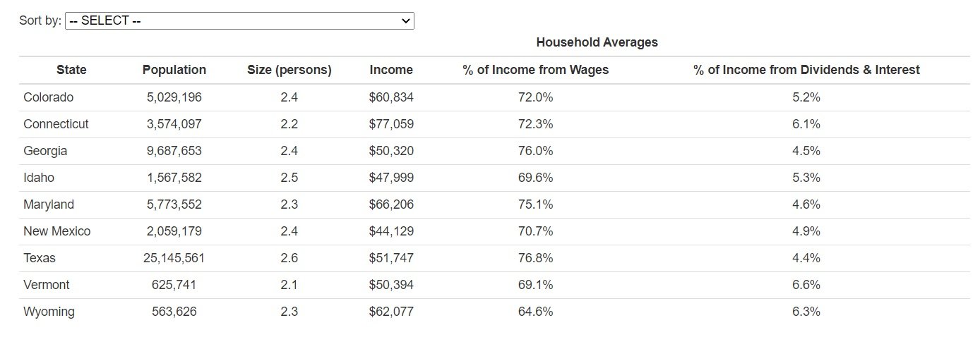Click on the Idaho state name
Viewport: 980px width, 337px height.
39,178
